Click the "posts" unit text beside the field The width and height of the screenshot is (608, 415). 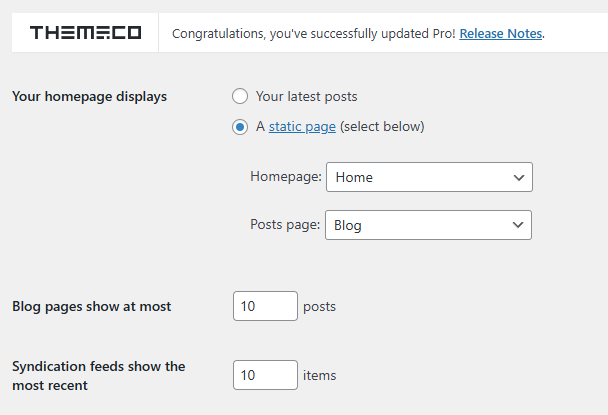[319, 307]
